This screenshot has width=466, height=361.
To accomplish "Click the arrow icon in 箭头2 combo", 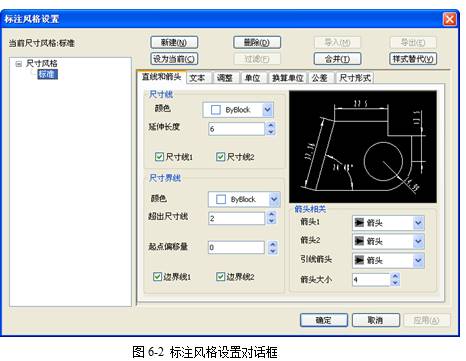I will click(x=359, y=241).
